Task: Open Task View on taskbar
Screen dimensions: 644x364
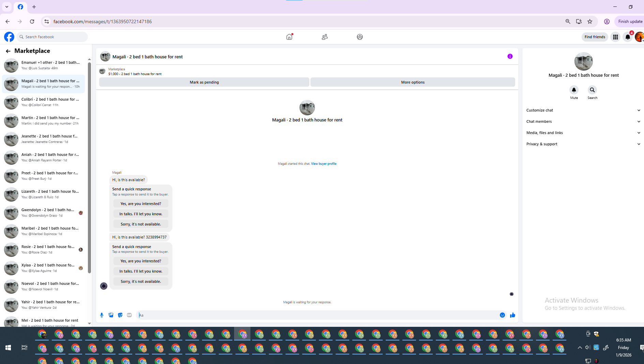Action: [x=24, y=348]
